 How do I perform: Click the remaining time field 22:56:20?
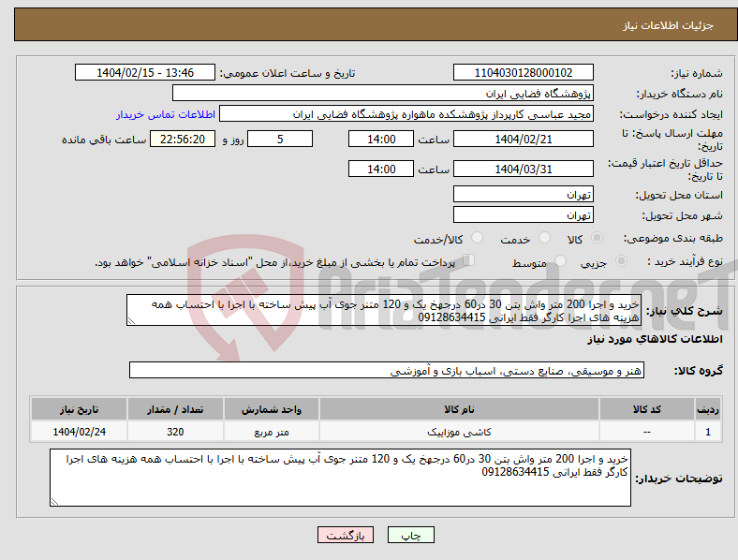(183, 139)
